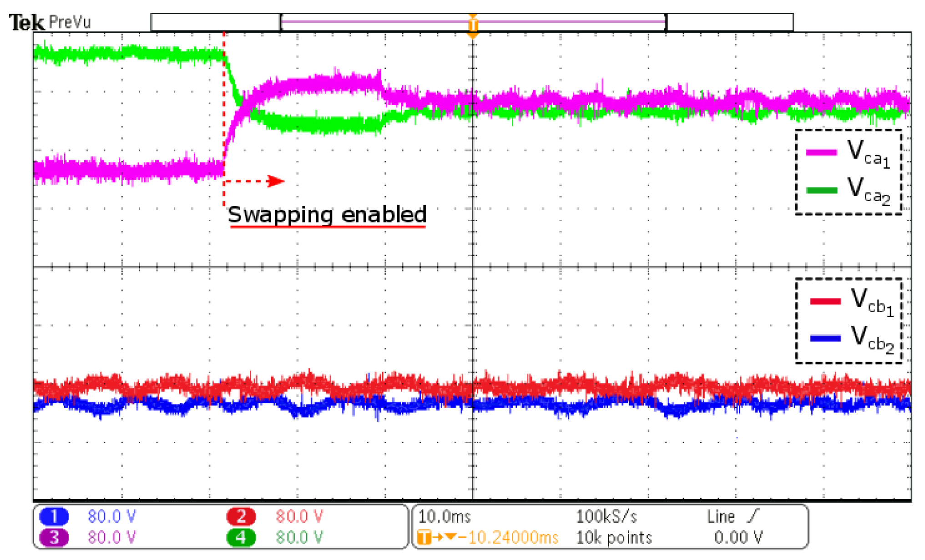Click the Tek logo
Screen dimensions: 925x560
[x=26, y=22]
